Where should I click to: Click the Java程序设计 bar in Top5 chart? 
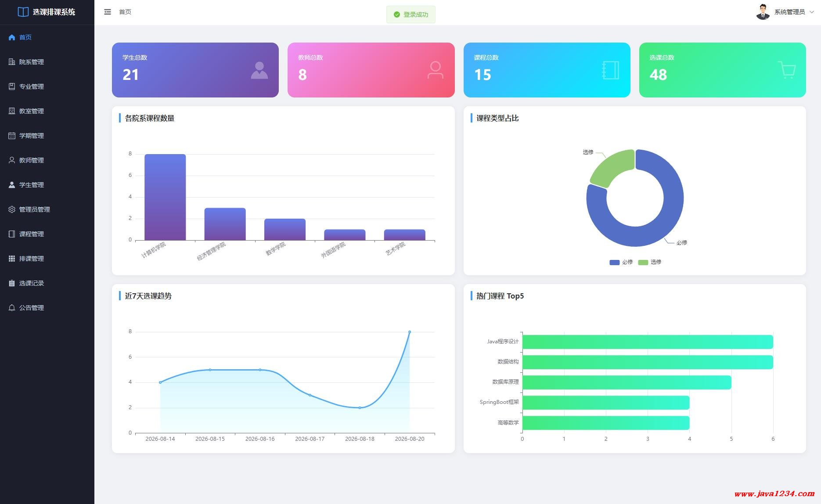pos(648,342)
